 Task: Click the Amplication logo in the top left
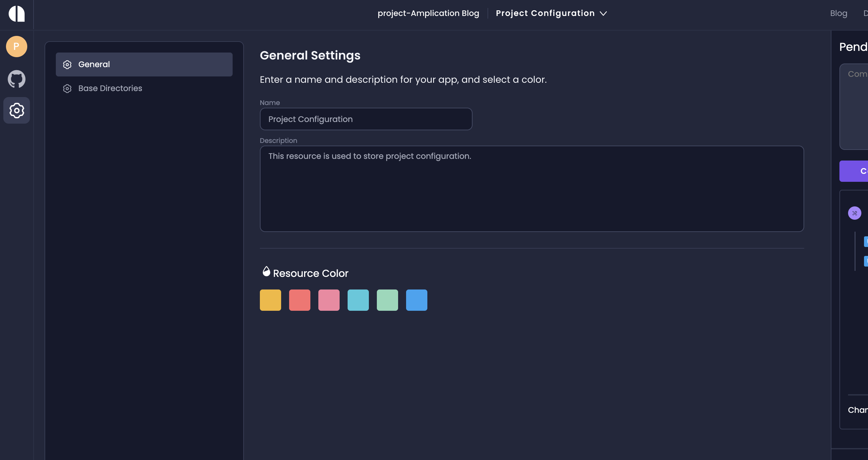point(17,14)
